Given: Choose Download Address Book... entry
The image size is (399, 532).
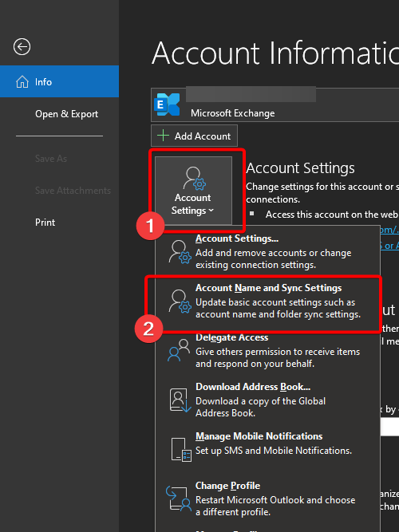Looking at the screenshot, I should tap(267, 400).
